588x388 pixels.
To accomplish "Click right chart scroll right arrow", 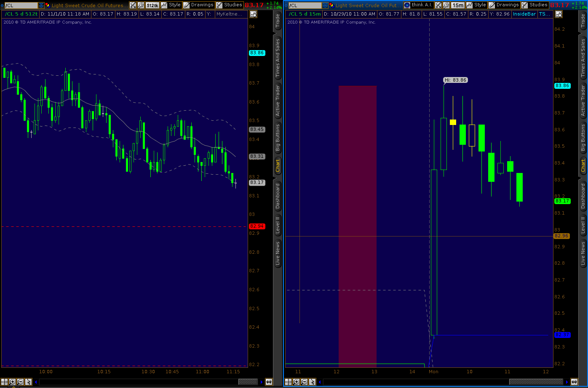I will 567,382.
